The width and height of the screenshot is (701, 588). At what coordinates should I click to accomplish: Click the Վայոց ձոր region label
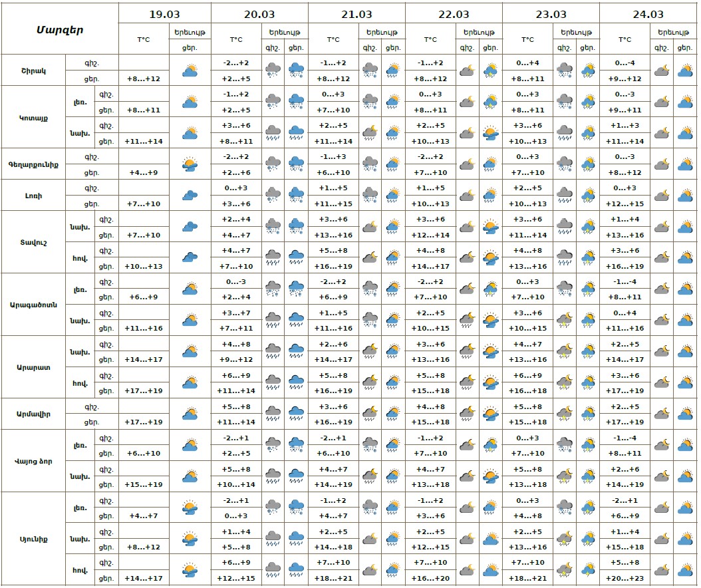(34, 461)
